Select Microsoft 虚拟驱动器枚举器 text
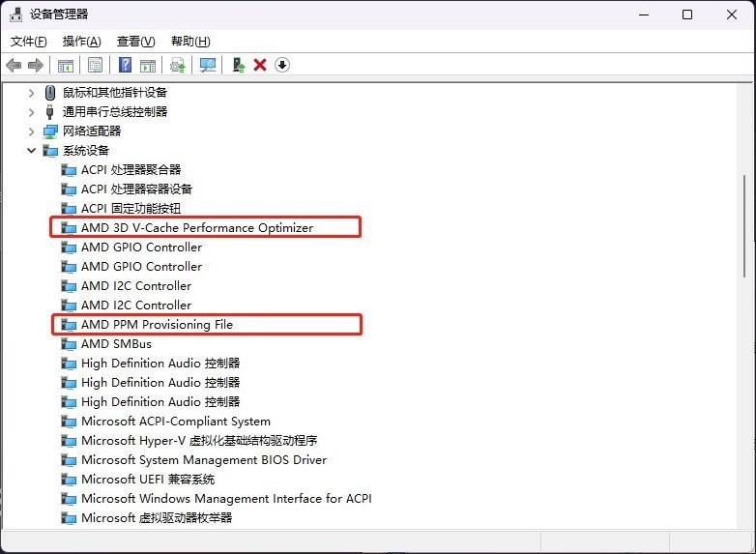756x554 pixels. (157, 517)
